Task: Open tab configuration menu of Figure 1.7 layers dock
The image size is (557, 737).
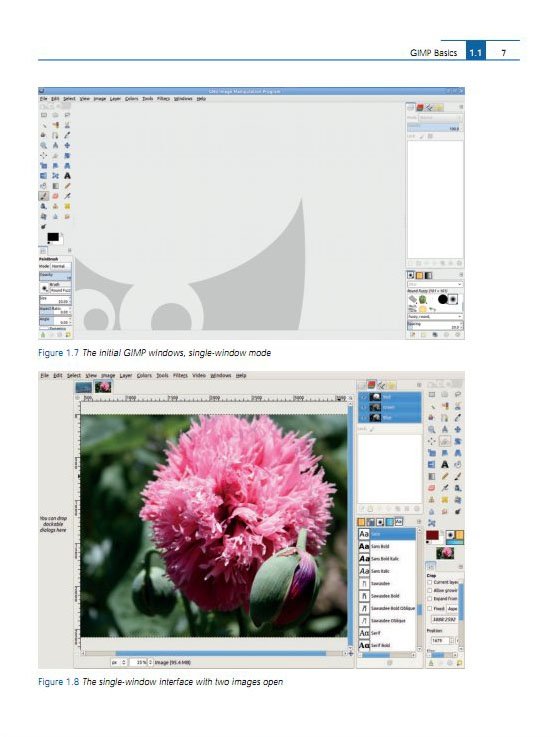Action: (x=461, y=107)
